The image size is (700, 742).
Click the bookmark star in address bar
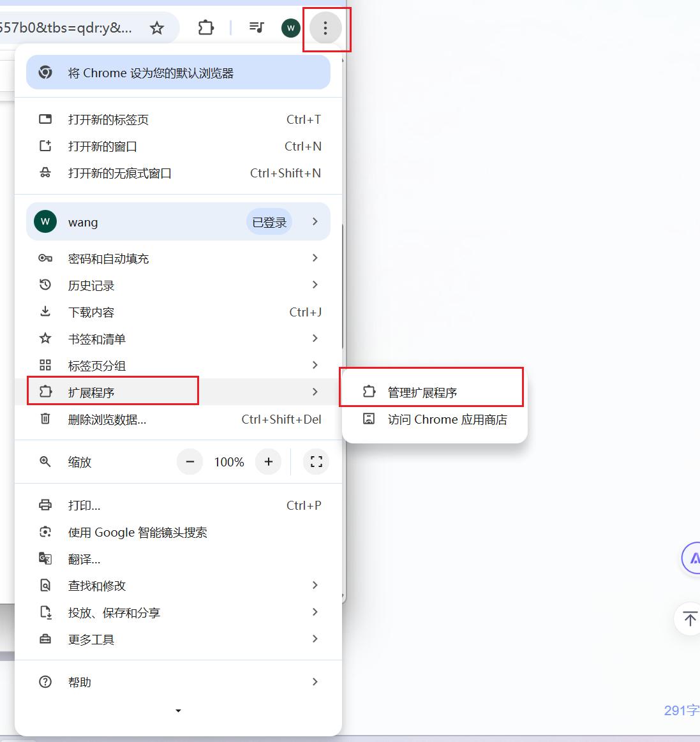coord(157,28)
